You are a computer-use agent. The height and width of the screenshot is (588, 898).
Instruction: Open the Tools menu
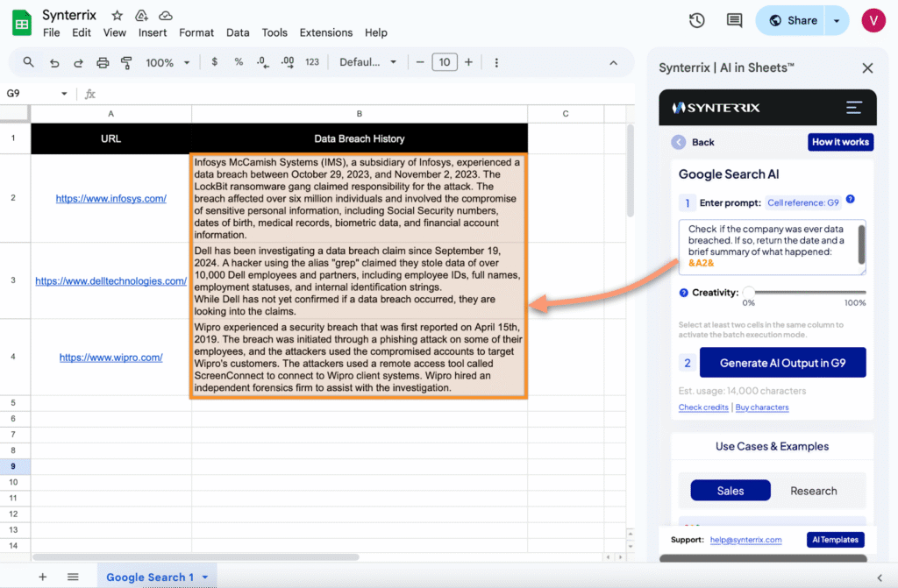tap(274, 32)
